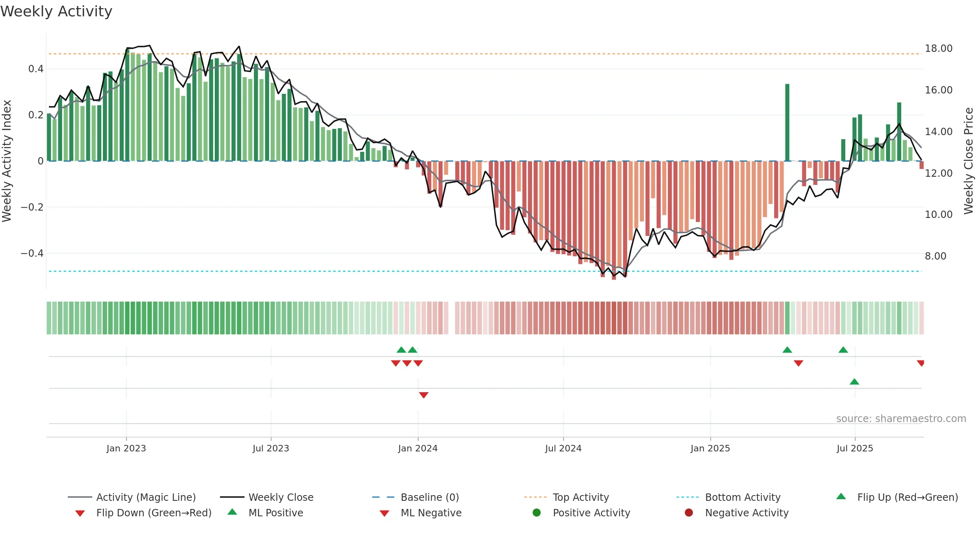Click the Weekly Close Price axis title

[969, 161]
